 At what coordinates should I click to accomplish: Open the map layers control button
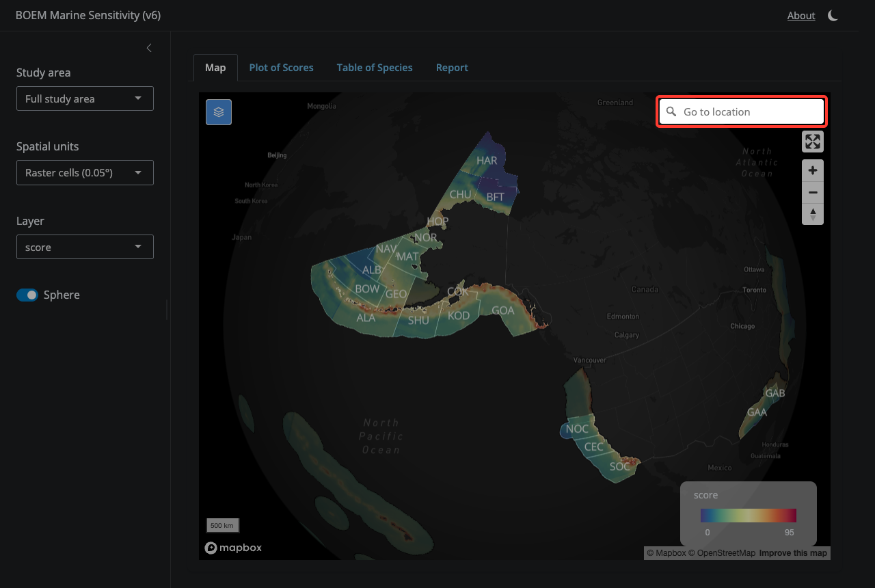[x=219, y=112]
